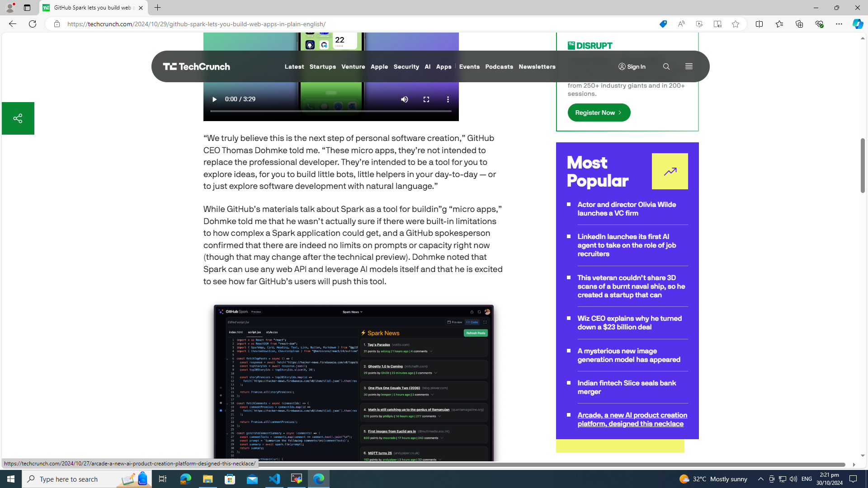Open Task View on taskbar

tap(162, 479)
